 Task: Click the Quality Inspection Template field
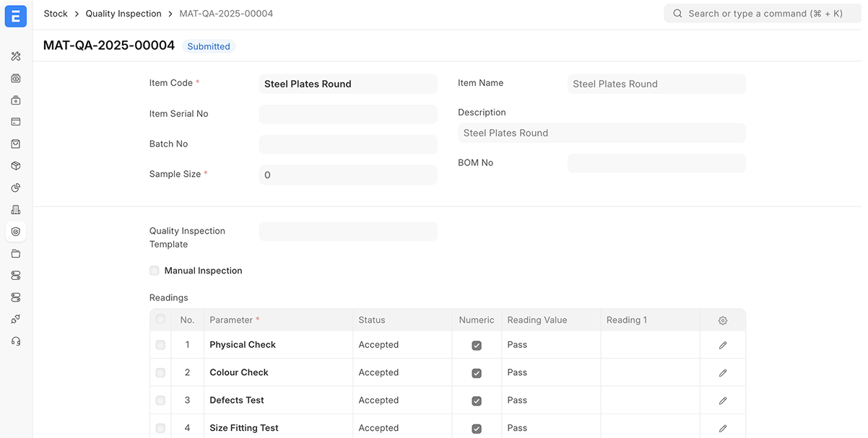tap(348, 232)
